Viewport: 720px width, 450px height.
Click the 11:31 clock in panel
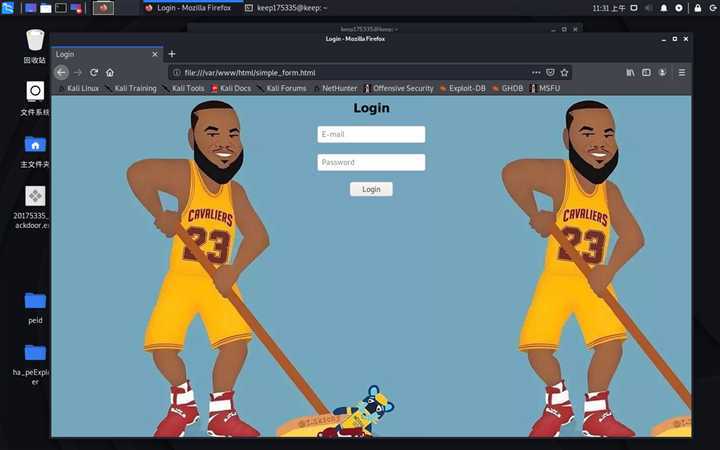(608, 8)
